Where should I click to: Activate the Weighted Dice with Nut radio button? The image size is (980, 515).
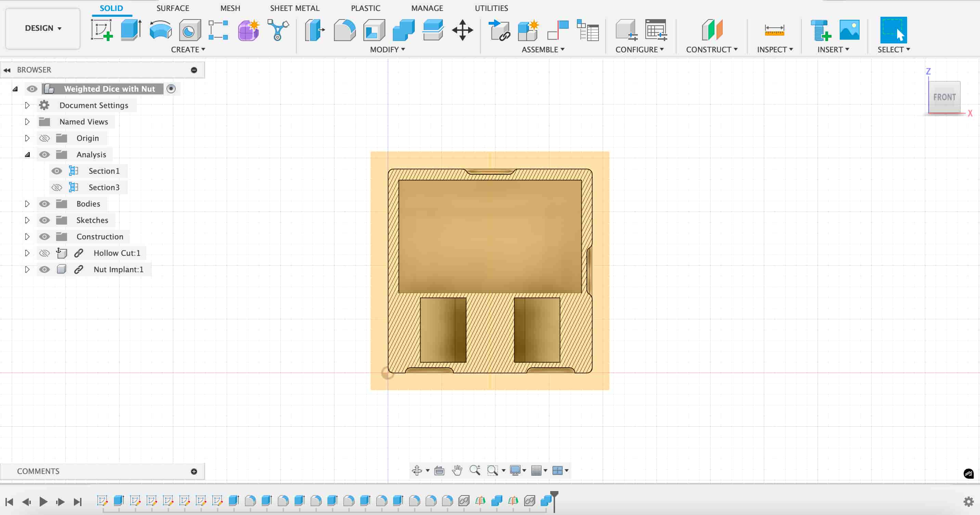[171, 89]
